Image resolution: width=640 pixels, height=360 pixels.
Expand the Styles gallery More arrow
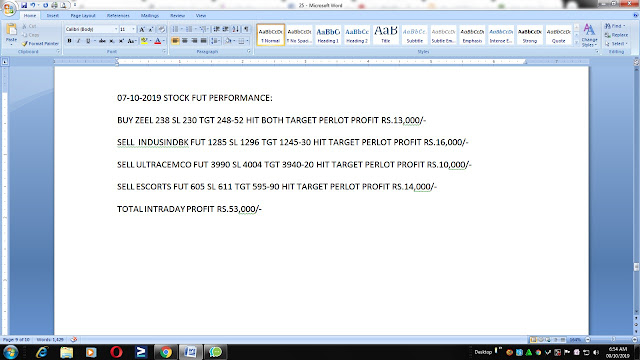click(576, 42)
